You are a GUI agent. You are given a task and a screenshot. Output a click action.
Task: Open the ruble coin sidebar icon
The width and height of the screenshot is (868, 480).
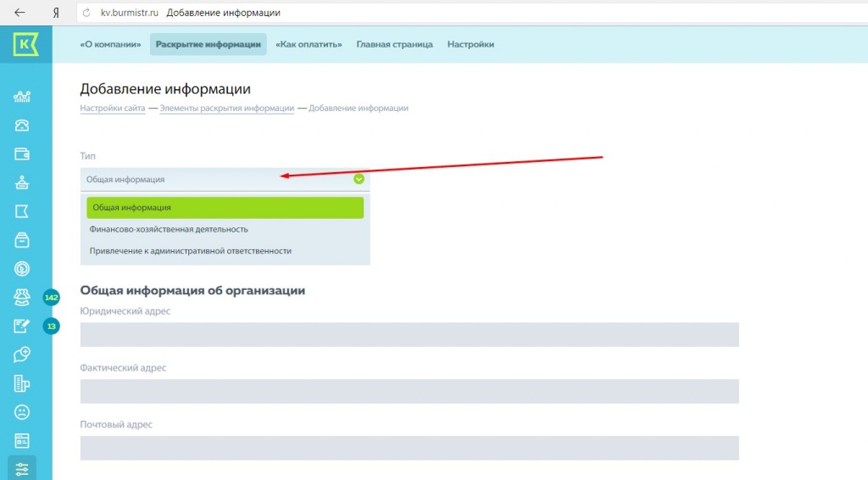coord(22,269)
